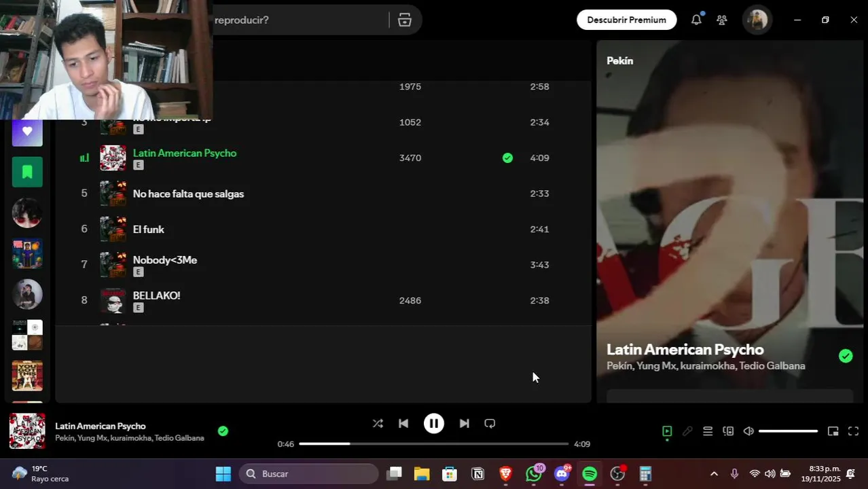Open You Got This playlist in sidebar
The image size is (868, 489).
[27, 376]
